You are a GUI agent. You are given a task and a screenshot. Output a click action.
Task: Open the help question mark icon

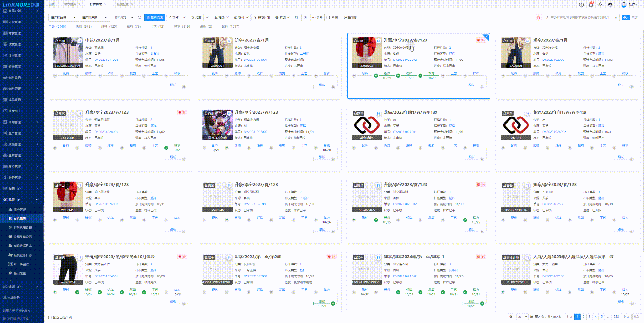(x=581, y=5)
